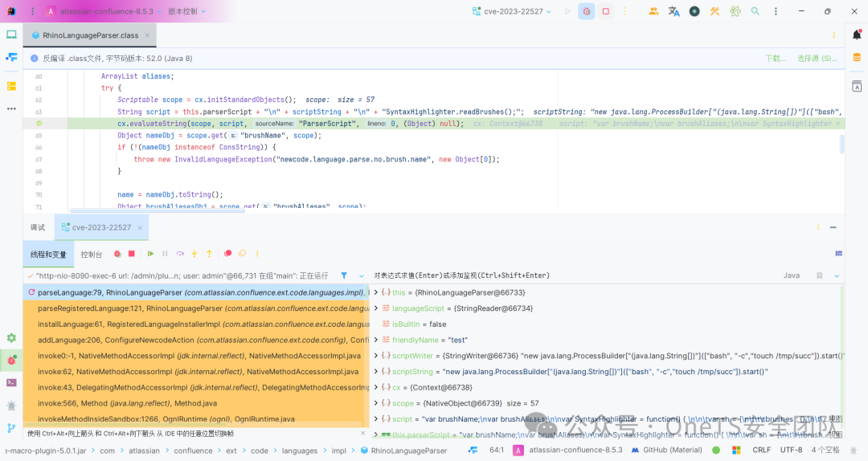The width and height of the screenshot is (868, 461).
Task: Toggle the breakpoint on line 64
Action: point(39,124)
